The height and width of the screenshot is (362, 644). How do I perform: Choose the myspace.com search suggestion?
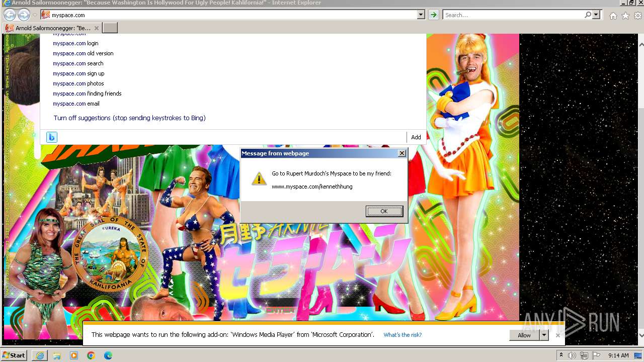coord(78,63)
